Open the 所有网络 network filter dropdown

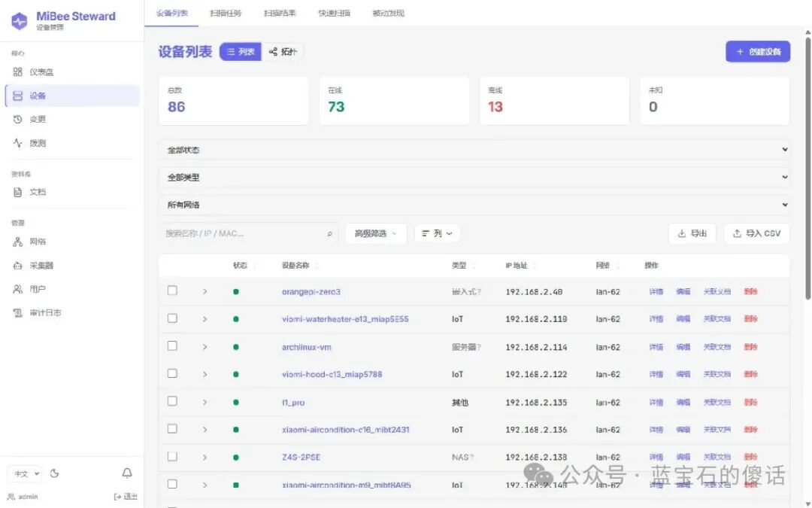(x=474, y=205)
